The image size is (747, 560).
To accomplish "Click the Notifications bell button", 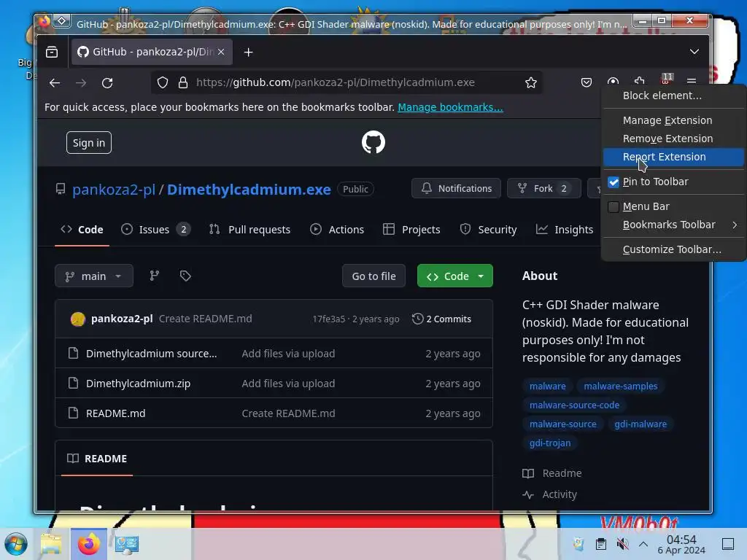I will coord(456,189).
